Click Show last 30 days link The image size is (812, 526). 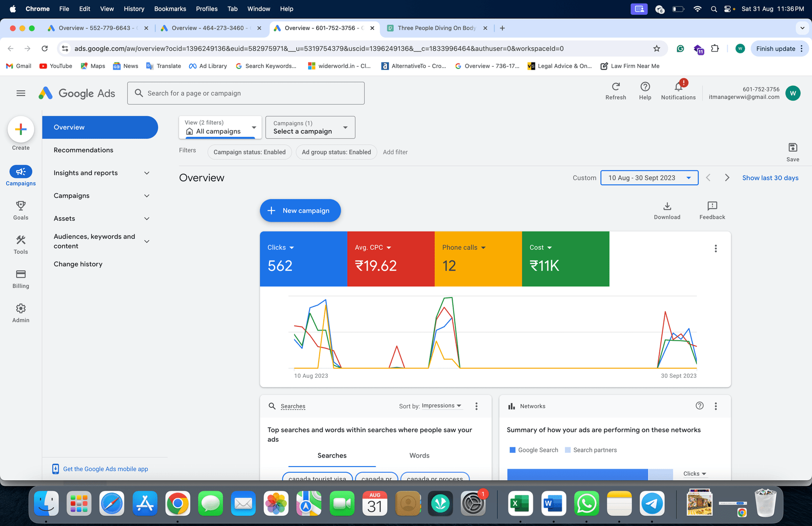[770, 178]
